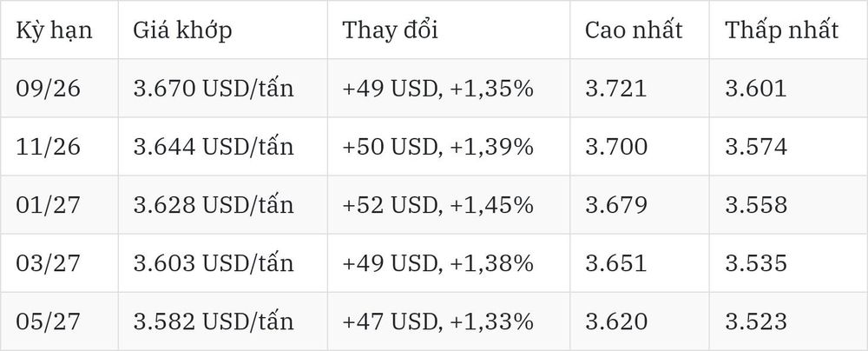Select the 3.679 highest price cell
This screenshot has height=351, width=868.
(x=640, y=205)
